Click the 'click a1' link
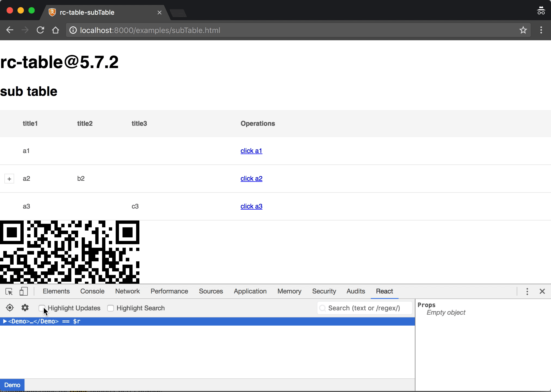551x392 pixels. 251,151
